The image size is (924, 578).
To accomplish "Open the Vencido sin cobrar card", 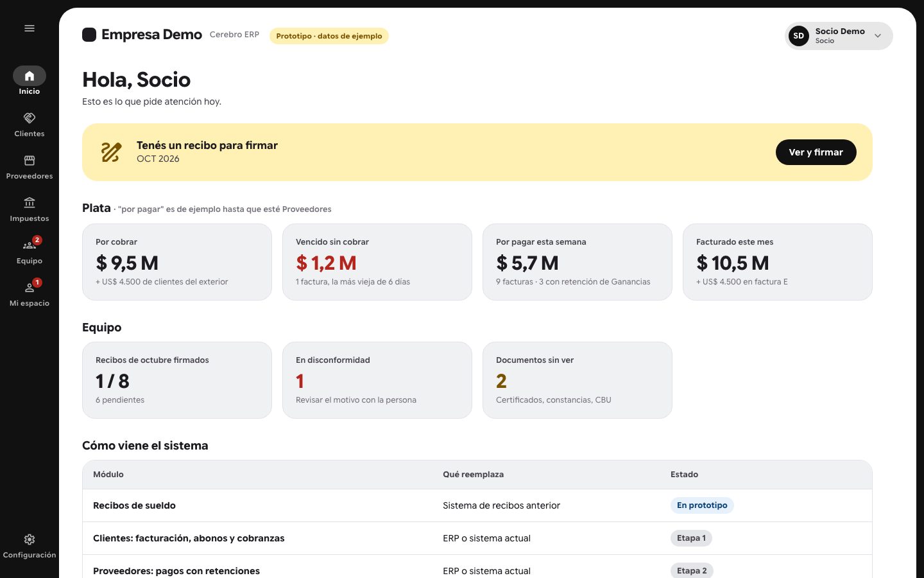I will coord(377,262).
